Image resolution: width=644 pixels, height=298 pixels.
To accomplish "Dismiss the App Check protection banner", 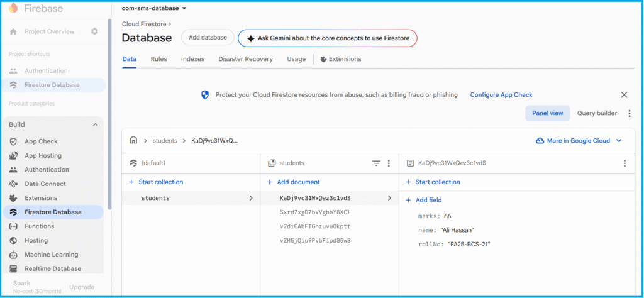I will coord(624,95).
